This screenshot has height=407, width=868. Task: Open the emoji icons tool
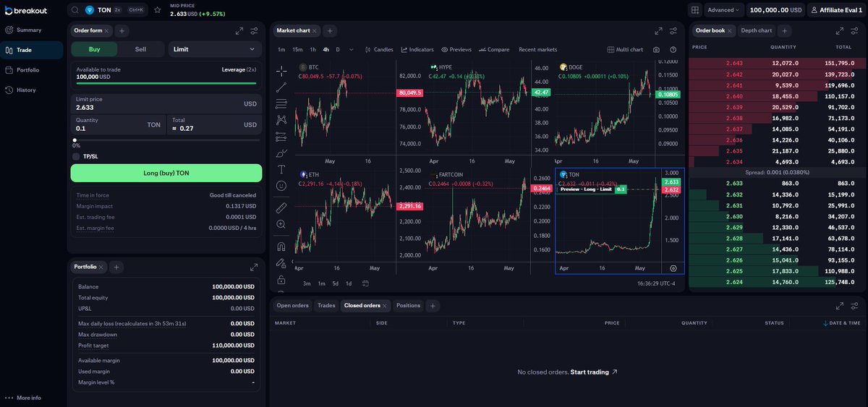tap(281, 186)
